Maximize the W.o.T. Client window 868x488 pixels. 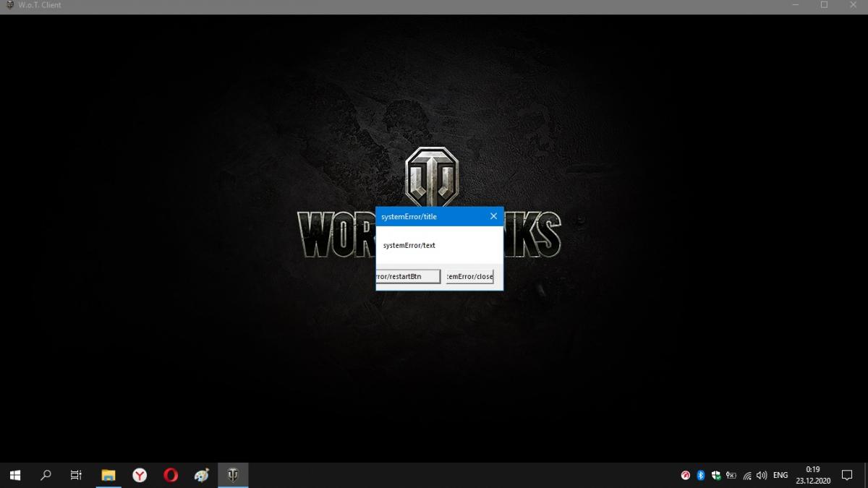point(824,5)
